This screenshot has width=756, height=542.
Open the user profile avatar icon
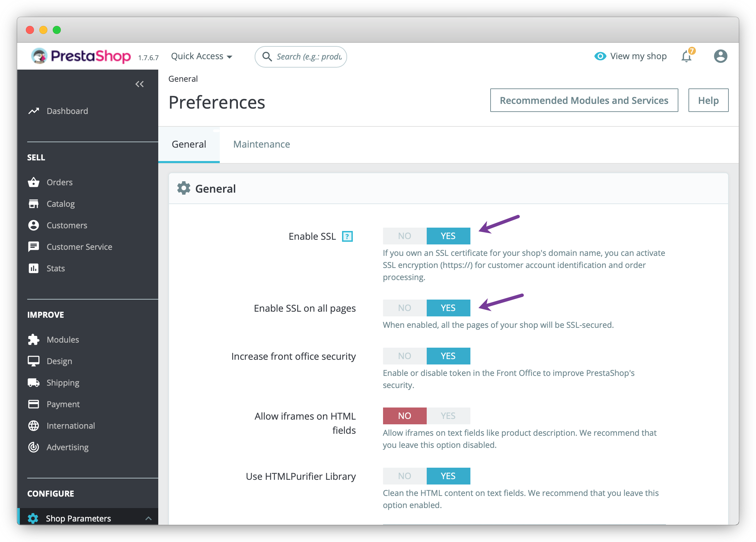click(x=720, y=56)
